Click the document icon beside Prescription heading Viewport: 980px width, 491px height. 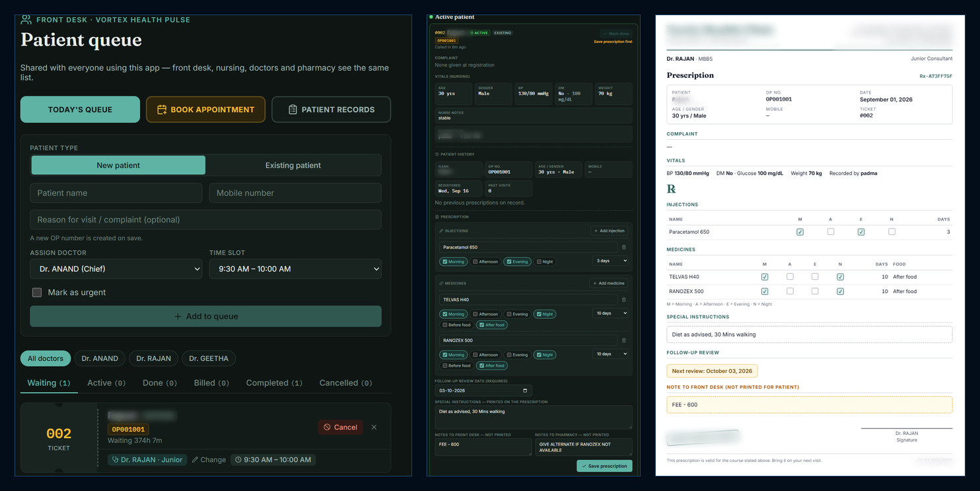coord(437,216)
